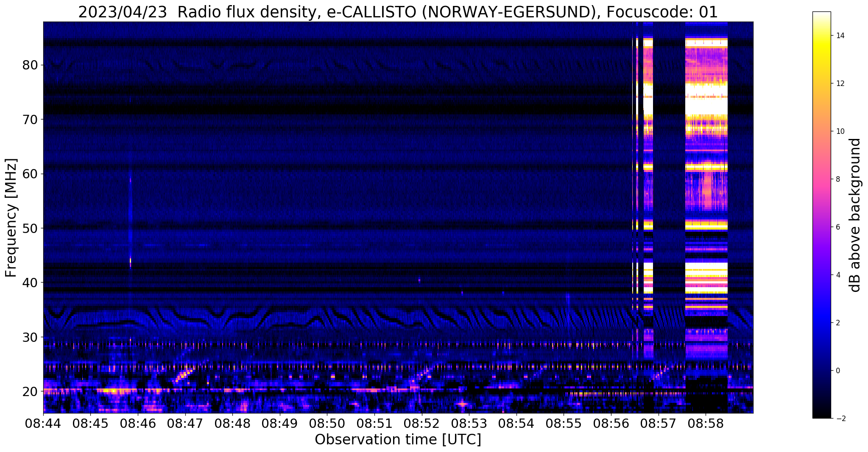This screenshot has width=868, height=452.
Task: Click the 80 MHz frequency tick label
Action: click(x=31, y=65)
